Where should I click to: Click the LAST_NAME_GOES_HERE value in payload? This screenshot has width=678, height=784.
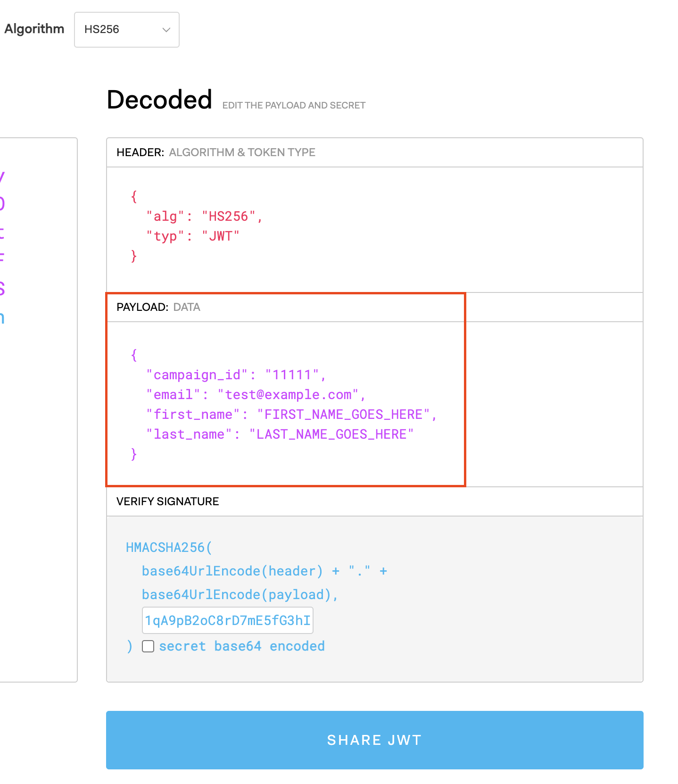click(x=331, y=434)
